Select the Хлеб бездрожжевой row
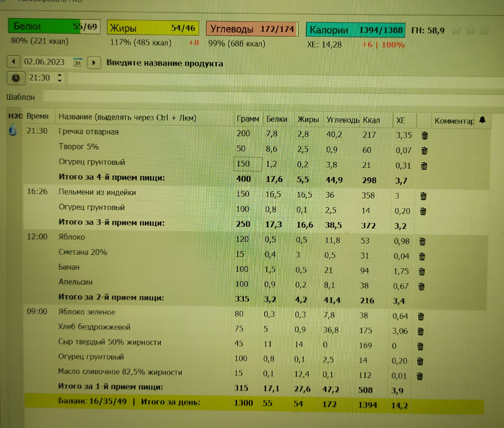The height and width of the screenshot is (428, 504). pos(94,327)
